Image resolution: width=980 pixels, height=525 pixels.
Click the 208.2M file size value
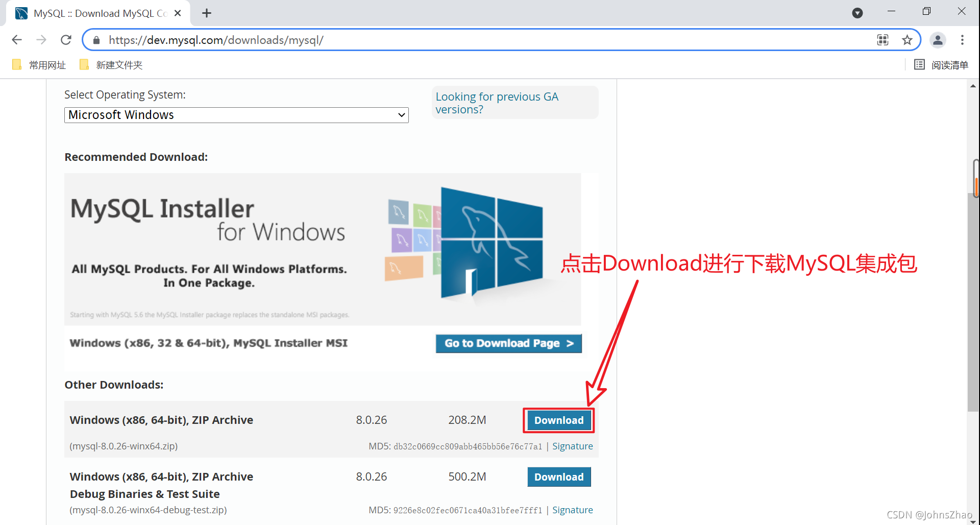tap(467, 420)
